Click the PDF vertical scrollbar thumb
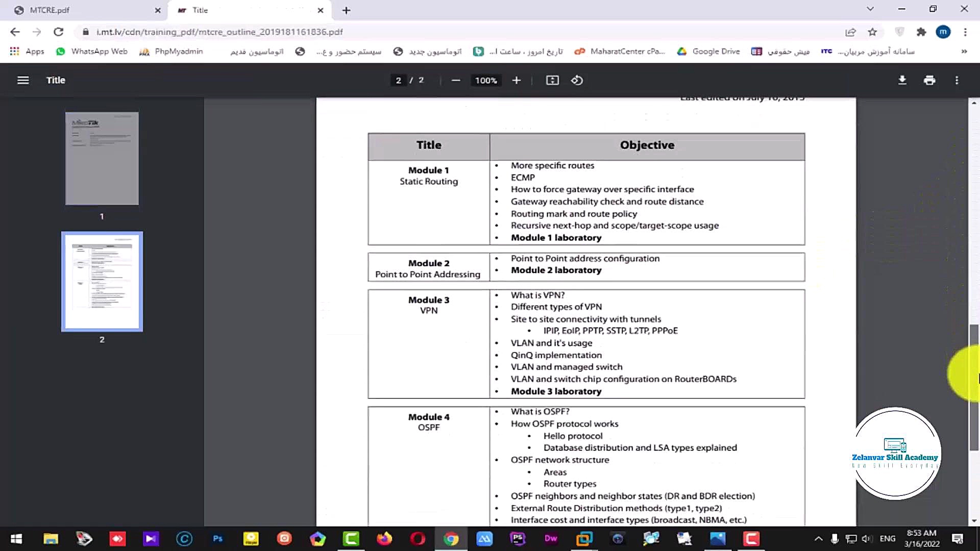The image size is (980, 551). tap(974, 388)
